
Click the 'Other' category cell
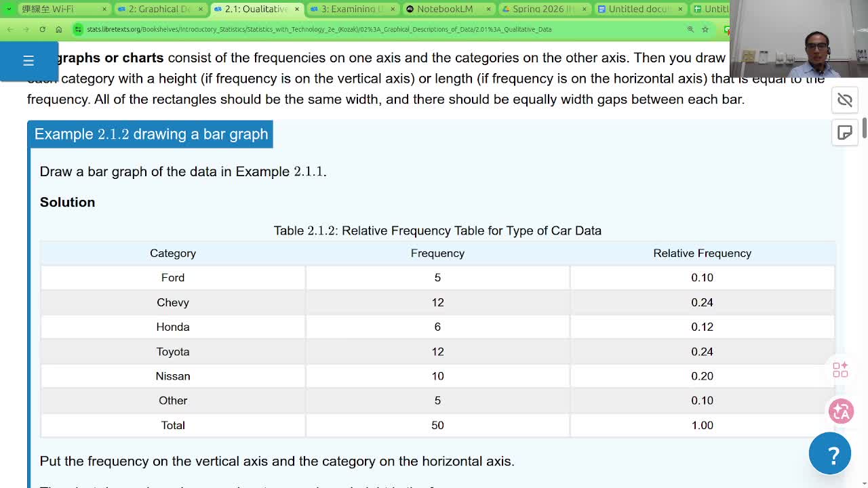(x=173, y=401)
